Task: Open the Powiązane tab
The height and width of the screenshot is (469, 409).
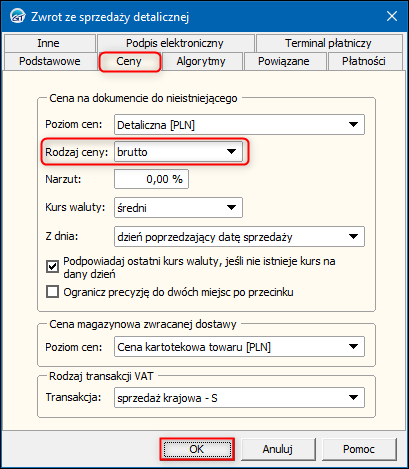Action: pyautogui.click(x=284, y=61)
